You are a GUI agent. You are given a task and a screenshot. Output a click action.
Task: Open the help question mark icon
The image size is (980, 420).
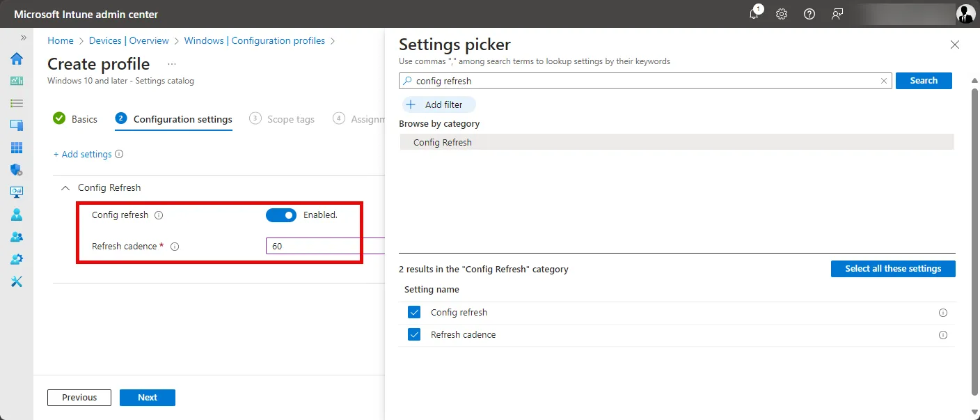tap(809, 14)
